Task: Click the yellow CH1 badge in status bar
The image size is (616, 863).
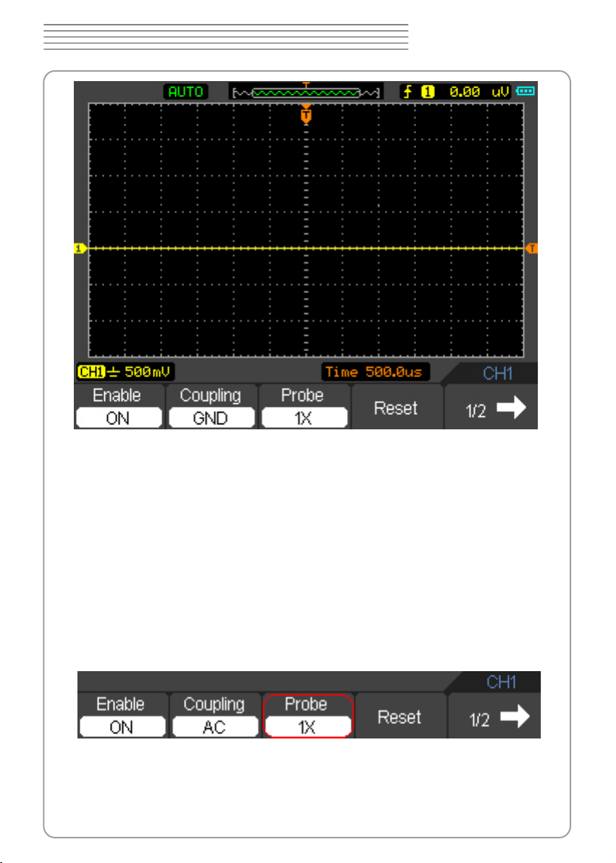Action: (x=90, y=372)
